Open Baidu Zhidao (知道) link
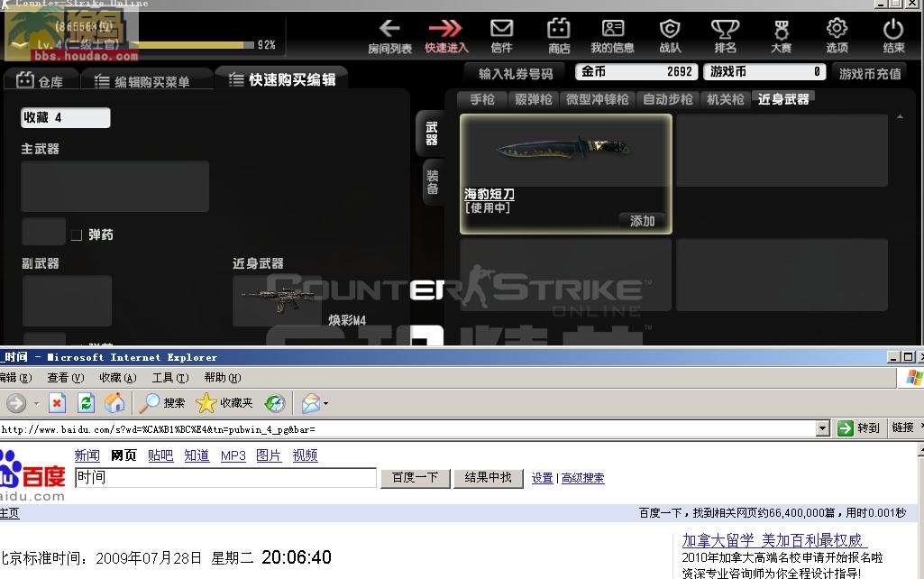The image size is (924, 579). pos(197,455)
